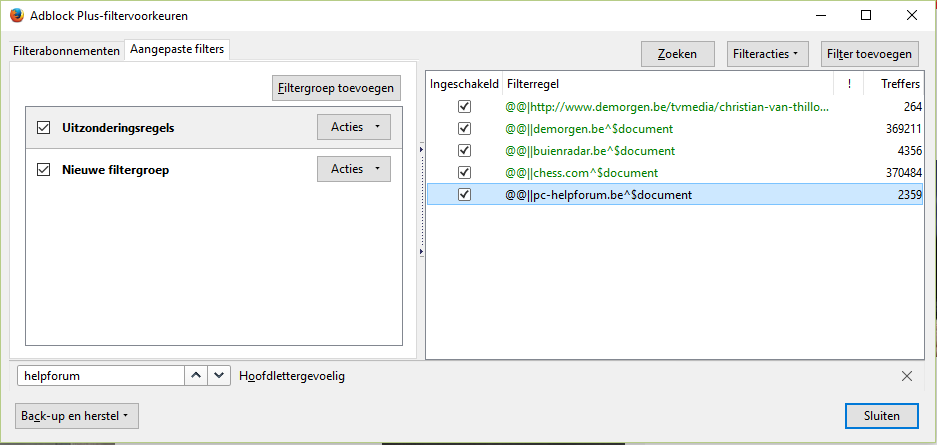Viewport: 937px width, 445px height.
Task: Toggle the Uitzonderingsregels group checkbox
Action: [43, 128]
